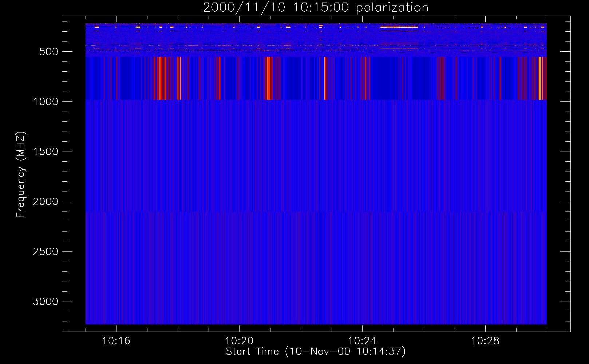Viewport: 589px width, 364px height.
Task: Click the 'Start Time (10-Nov-00 10:14:37)' label
Action: pos(316,352)
